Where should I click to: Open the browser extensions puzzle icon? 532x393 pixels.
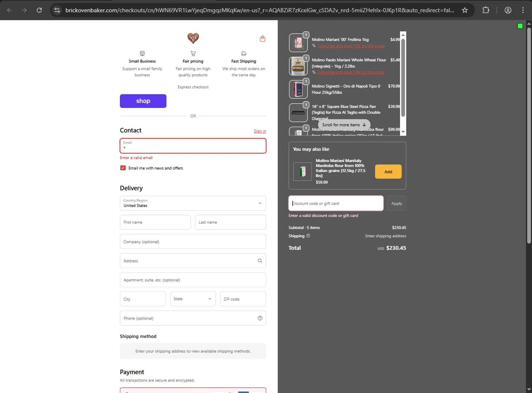pos(486,10)
